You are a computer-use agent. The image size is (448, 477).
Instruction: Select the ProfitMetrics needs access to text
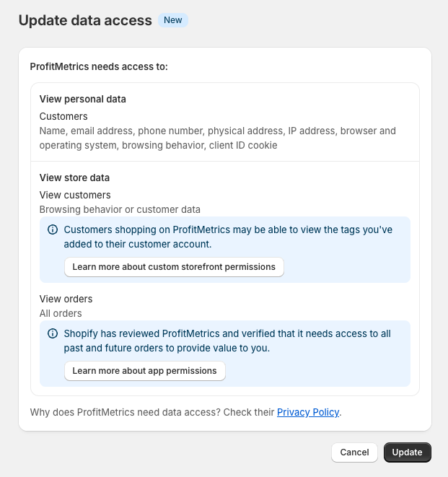tap(99, 66)
